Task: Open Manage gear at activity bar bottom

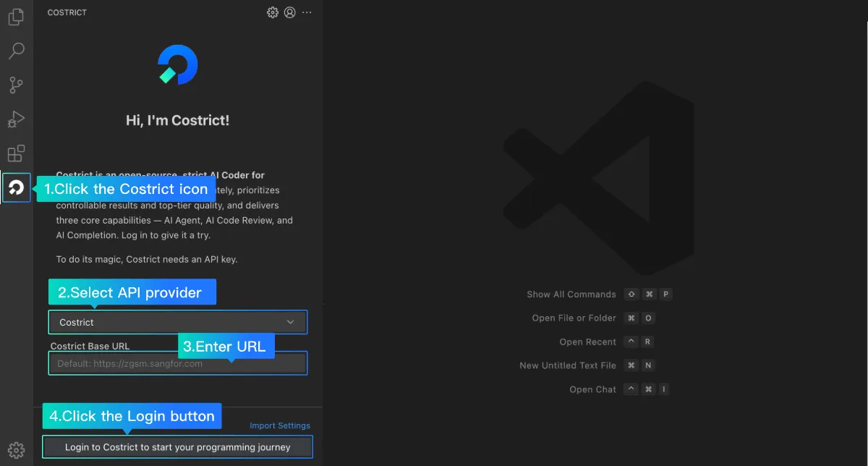Action: (16, 450)
